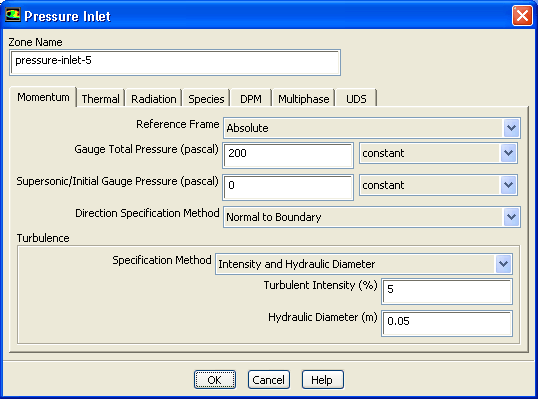Click the Gauge Total Pressure (pascal) label
This screenshot has width=538, height=399.
tap(147, 149)
